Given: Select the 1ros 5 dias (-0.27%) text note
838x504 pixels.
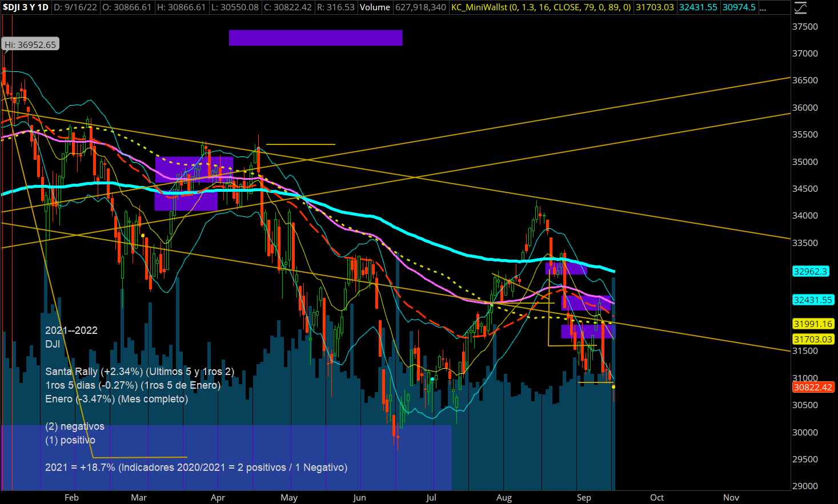Looking at the screenshot, I should pos(133,385).
